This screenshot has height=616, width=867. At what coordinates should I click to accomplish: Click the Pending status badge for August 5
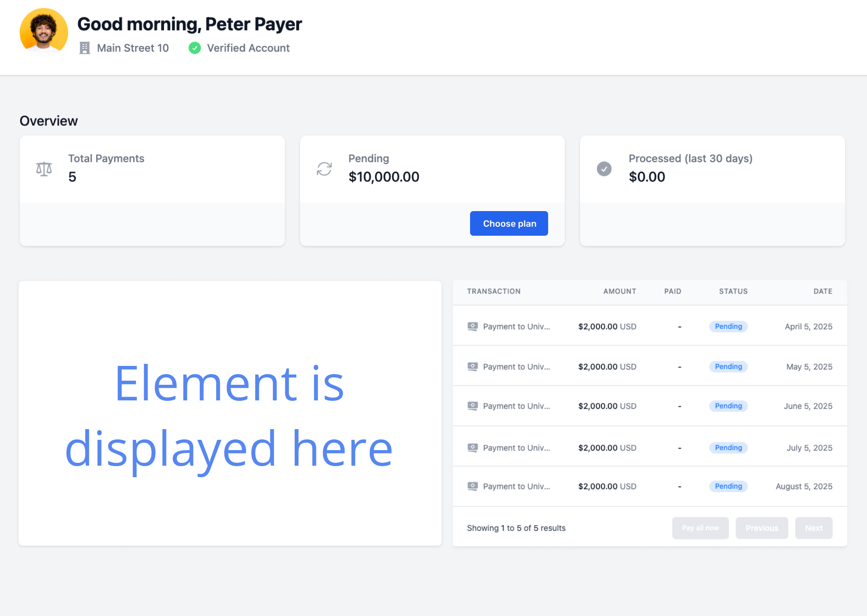click(x=728, y=486)
